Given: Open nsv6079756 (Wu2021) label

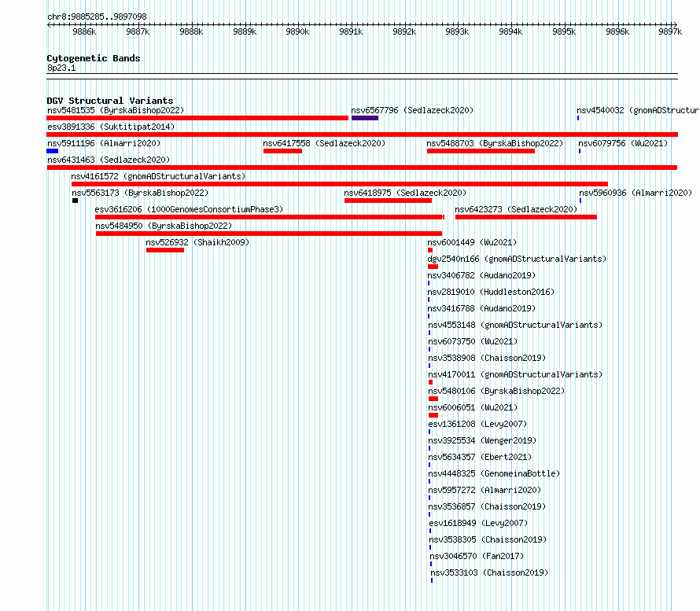Looking at the screenshot, I should pyautogui.click(x=623, y=143).
